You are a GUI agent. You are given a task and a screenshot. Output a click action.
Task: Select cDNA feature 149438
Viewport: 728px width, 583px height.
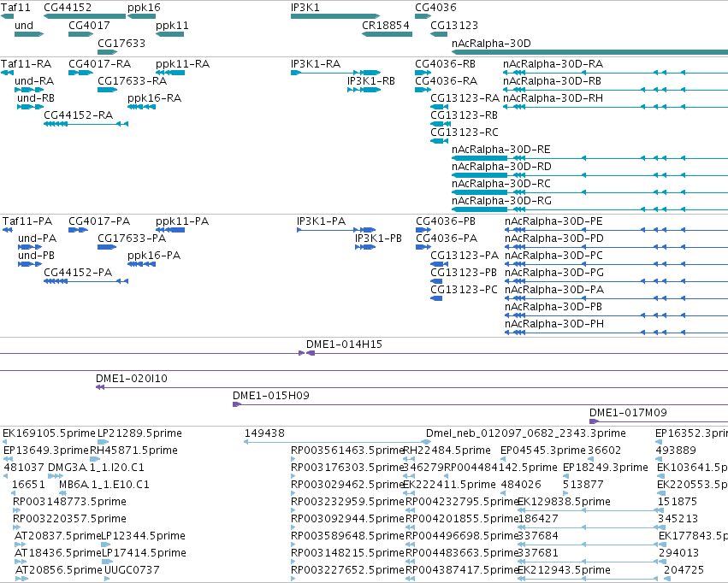(338, 442)
